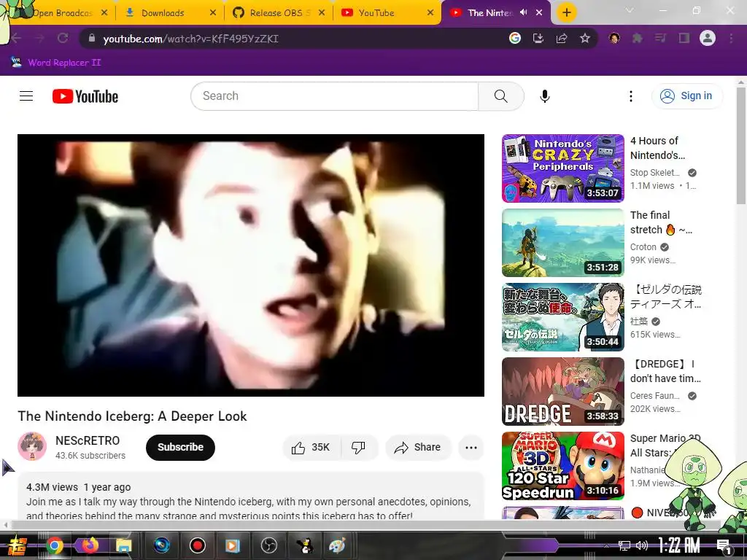This screenshot has width=747, height=560.
Task: Go to YouTube home via logo
Action: click(85, 96)
